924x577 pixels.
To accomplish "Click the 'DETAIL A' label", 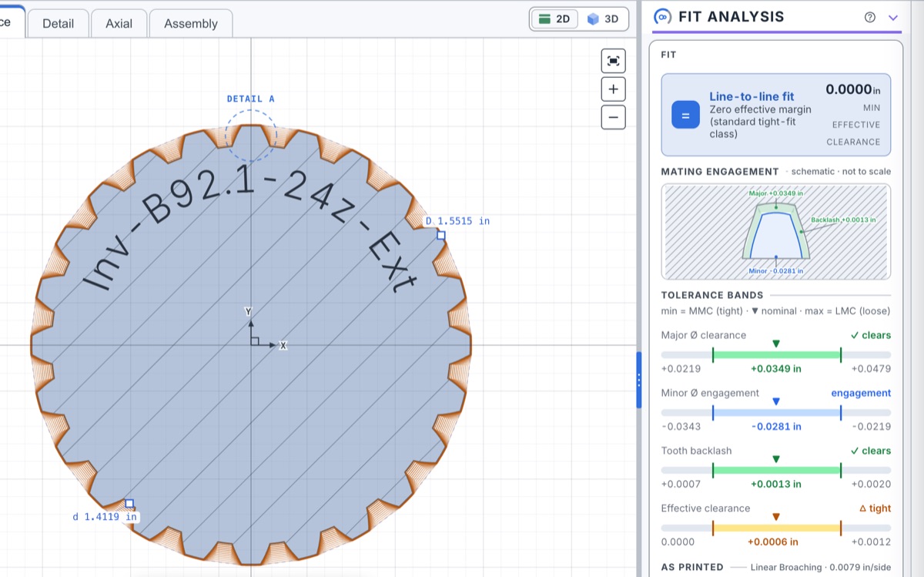I will (251, 99).
